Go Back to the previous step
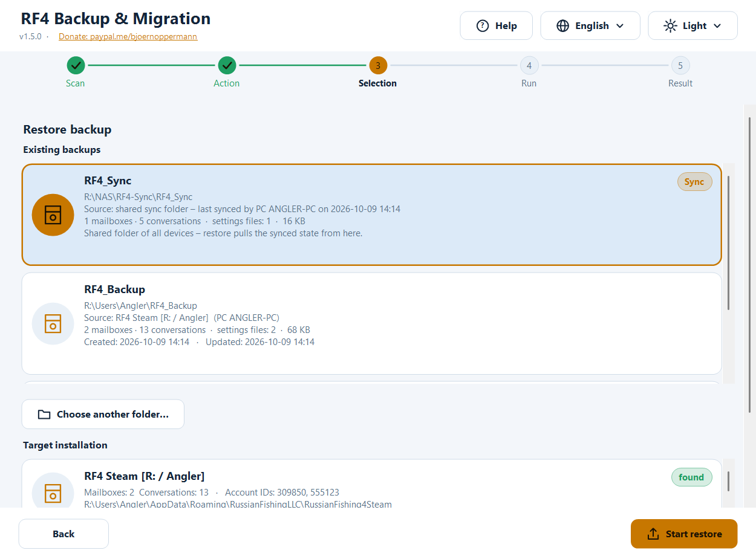 click(64, 534)
